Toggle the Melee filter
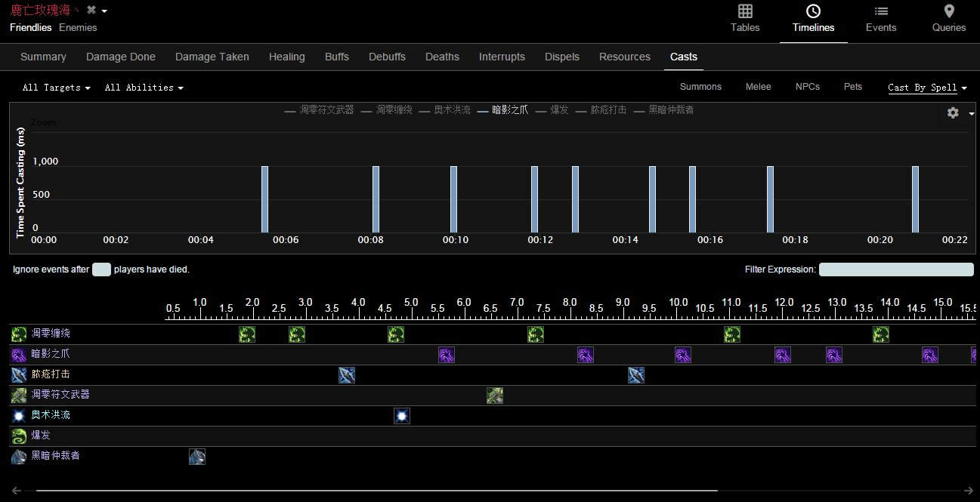 tap(758, 87)
